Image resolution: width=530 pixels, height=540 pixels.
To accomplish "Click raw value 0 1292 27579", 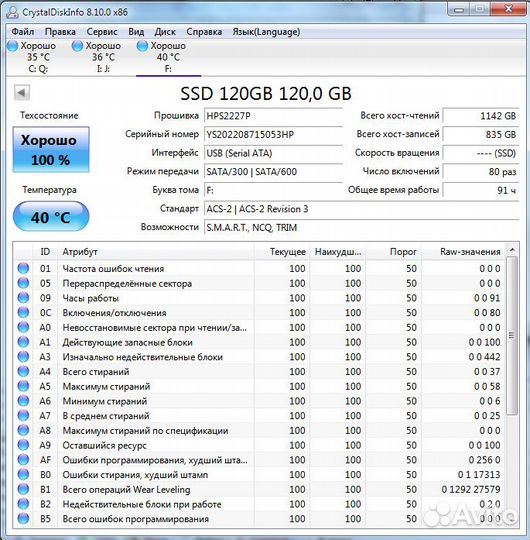I will pos(471,490).
